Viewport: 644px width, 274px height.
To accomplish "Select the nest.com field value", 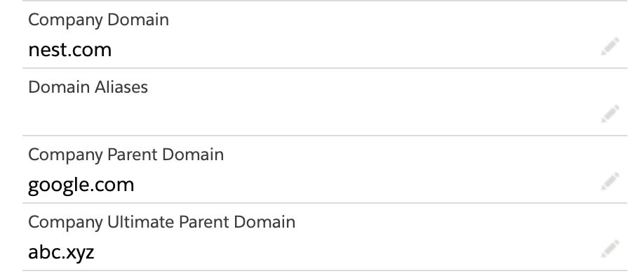I will [70, 50].
